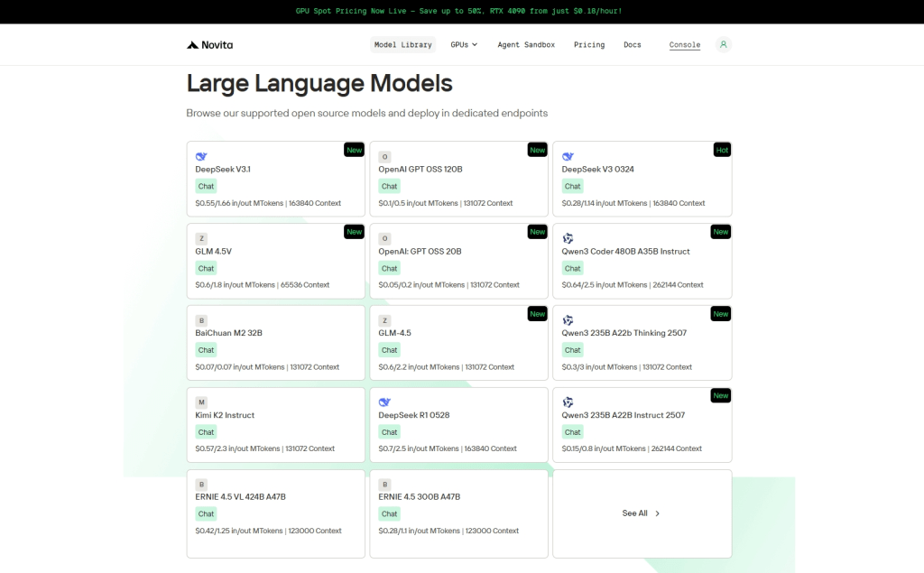
Task: Open the Docs link
Action: (x=633, y=45)
